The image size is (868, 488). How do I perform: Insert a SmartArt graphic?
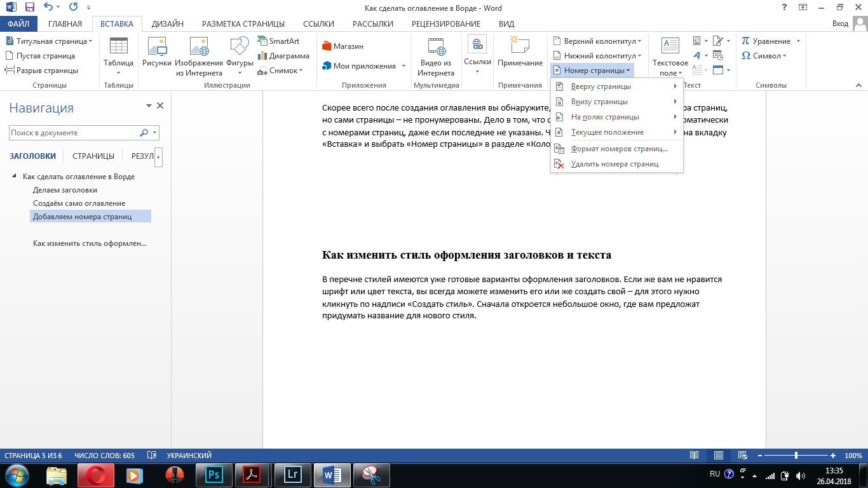[278, 41]
